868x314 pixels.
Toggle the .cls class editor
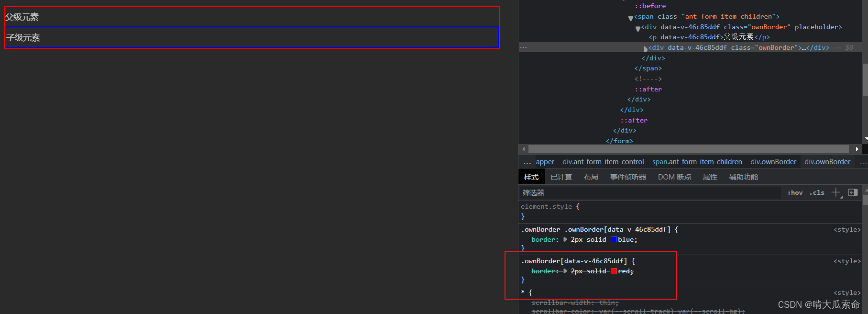click(x=817, y=192)
